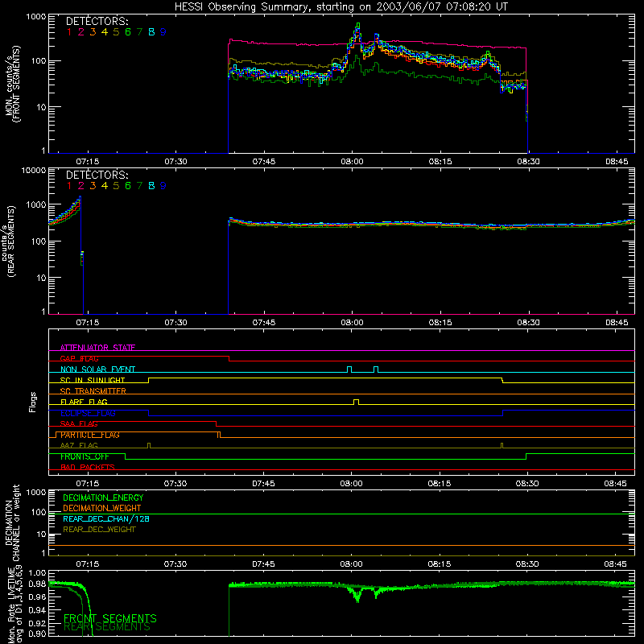Screen dimensions: 644x644
Task: Select detector 6 in the front segments legend
Action: click(x=128, y=32)
